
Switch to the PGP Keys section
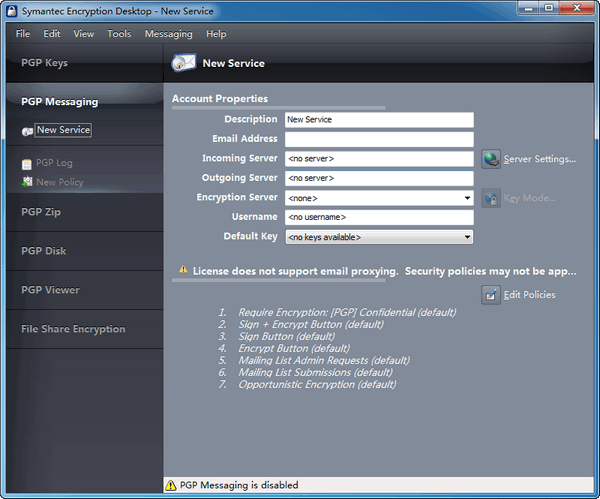44,63
